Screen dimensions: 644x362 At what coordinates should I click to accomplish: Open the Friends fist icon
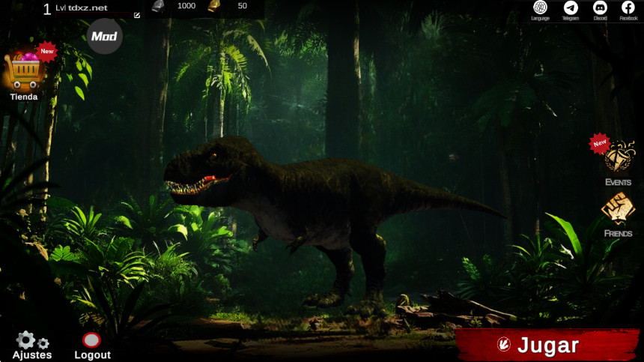tap(618, 208)
